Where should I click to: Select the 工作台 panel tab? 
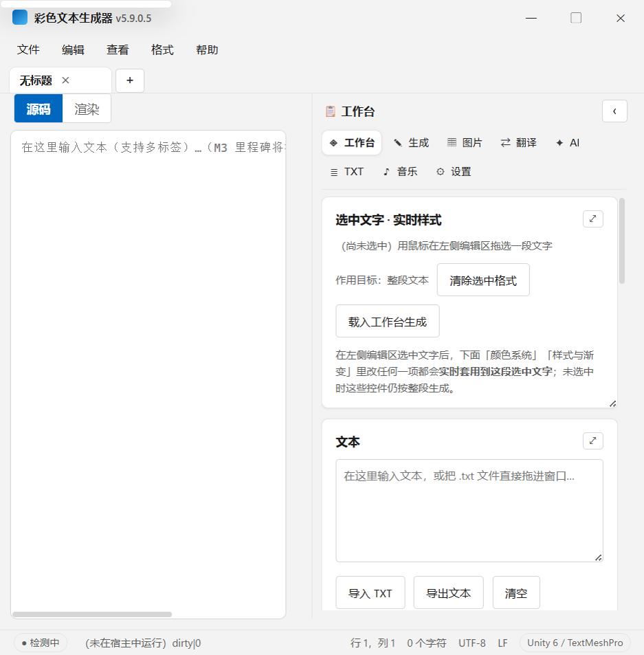[352, 143]
